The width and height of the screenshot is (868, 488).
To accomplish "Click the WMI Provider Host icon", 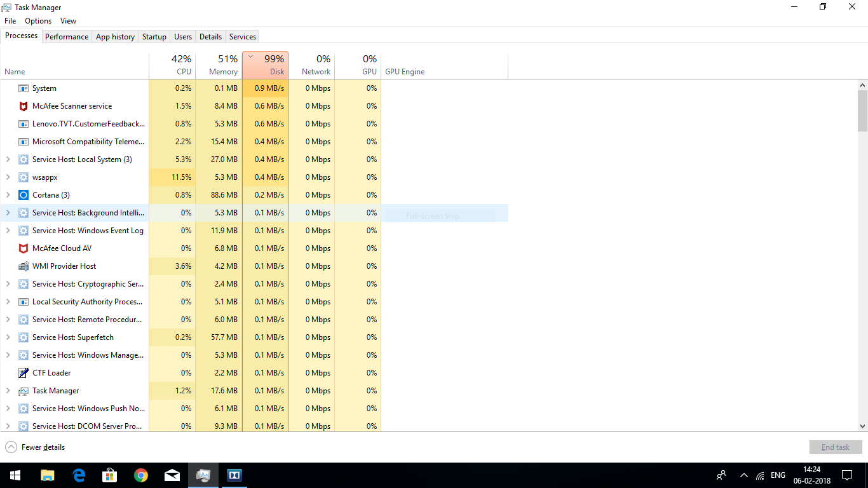I will 24,266.
